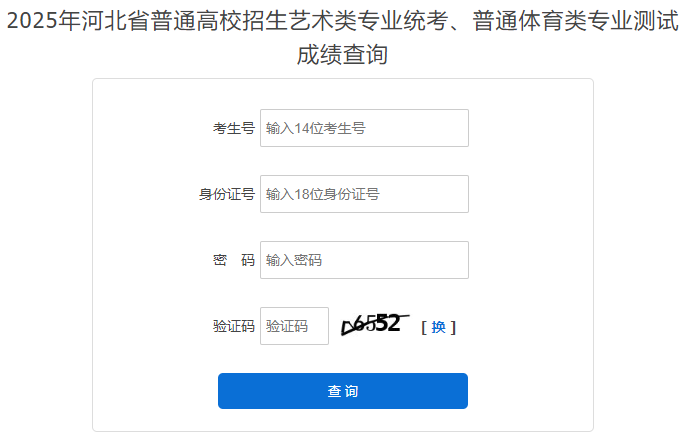This screenshot has height=437, width=690.
Task: Click the 验证码 field label
Action: (234, 326)
